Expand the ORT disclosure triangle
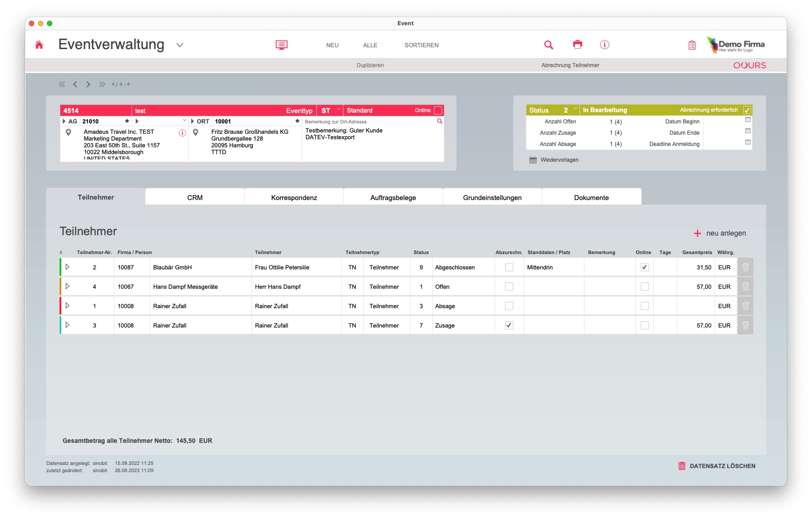The width and height of the screenshot is (812, 519). click(193, 121)
